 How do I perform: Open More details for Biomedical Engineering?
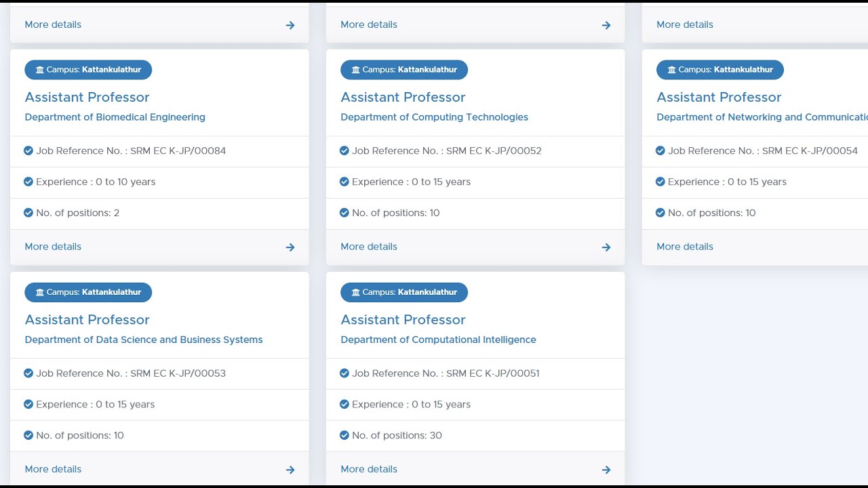point(53,247)
